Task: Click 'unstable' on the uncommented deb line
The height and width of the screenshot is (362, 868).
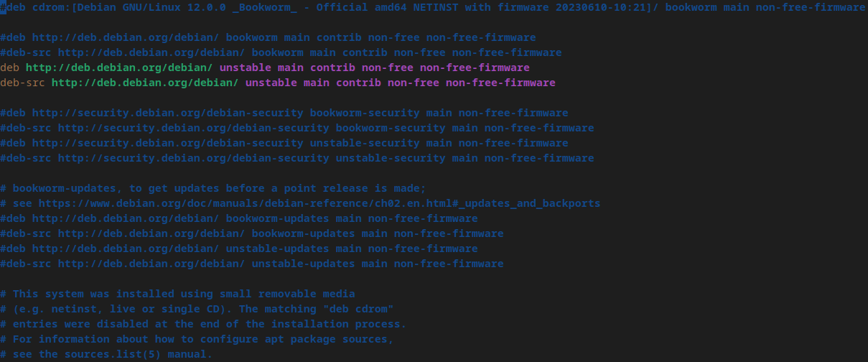Action: tap(245, 68)
